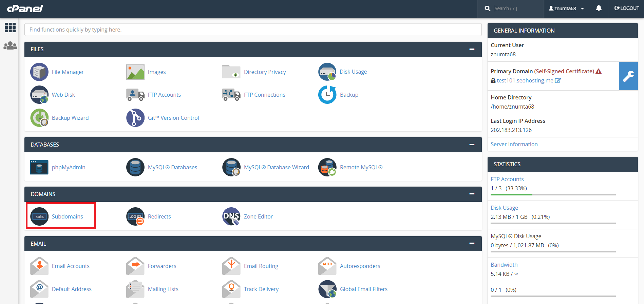Click the Last Login IP 202.183.213.126
The height and width of the screenshot is (304, 644).
click(x=511, y=130)
